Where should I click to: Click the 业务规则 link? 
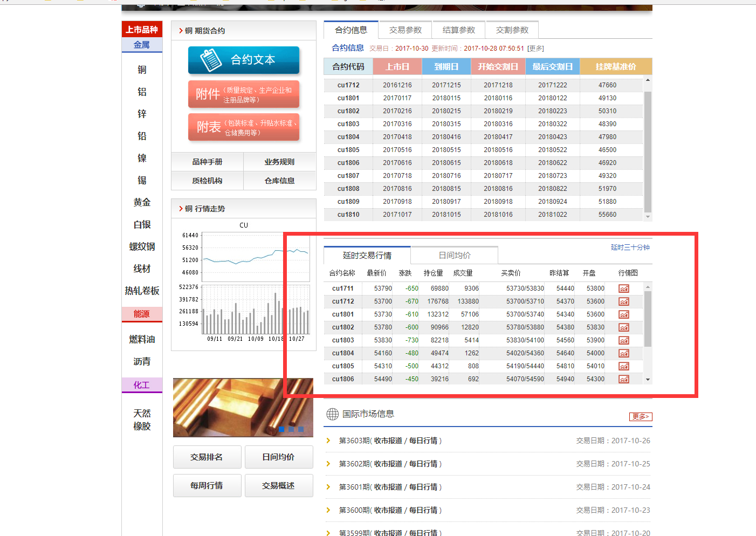point(279,162)
